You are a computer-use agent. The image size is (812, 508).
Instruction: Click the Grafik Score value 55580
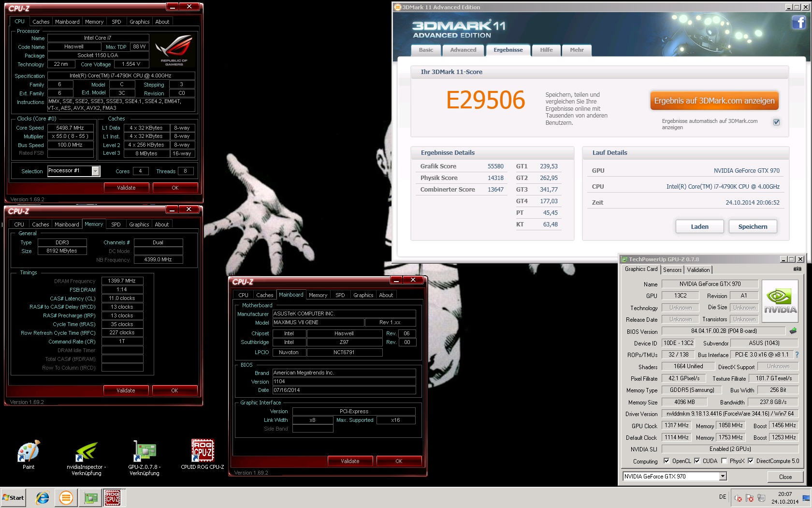[495, 166]
